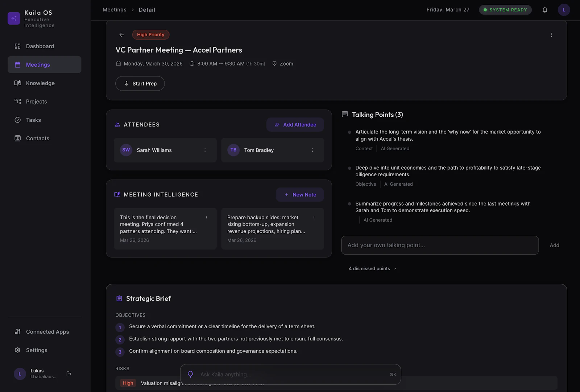Go back using the left arrow icon
Screen dimensions: 580x392
click(121, 35)
